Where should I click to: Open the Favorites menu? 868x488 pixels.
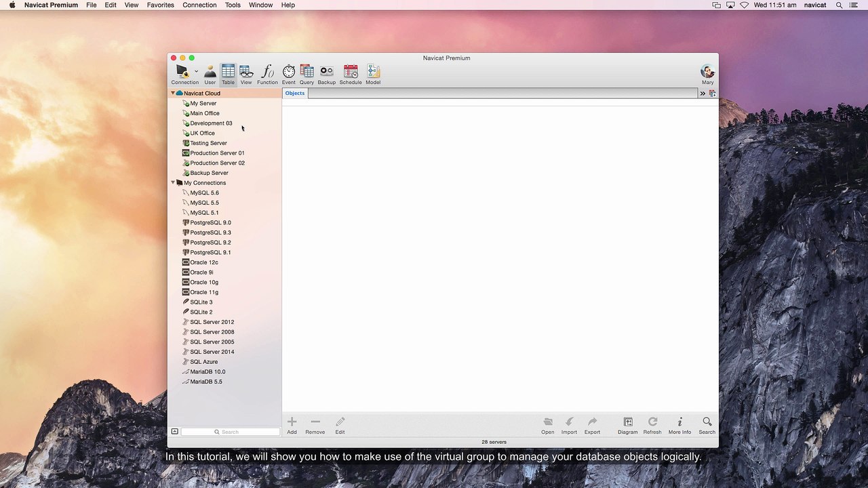(x=161, y=5)
